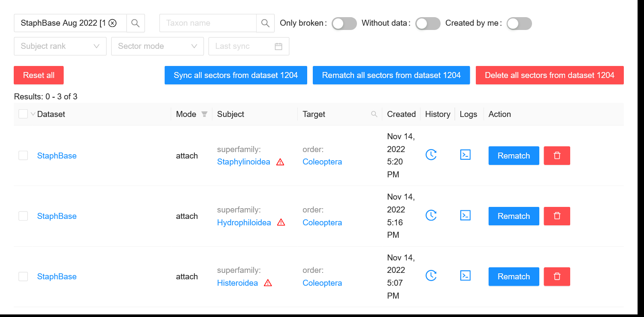Check the select-all checkbox in the table header
Image resolution: width=644 pixels, height=317 pixels.
click(x=23, y=114)
